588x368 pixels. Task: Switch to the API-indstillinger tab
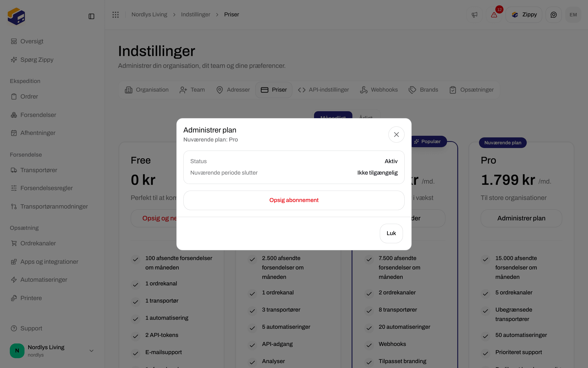(x=323, y=90)
